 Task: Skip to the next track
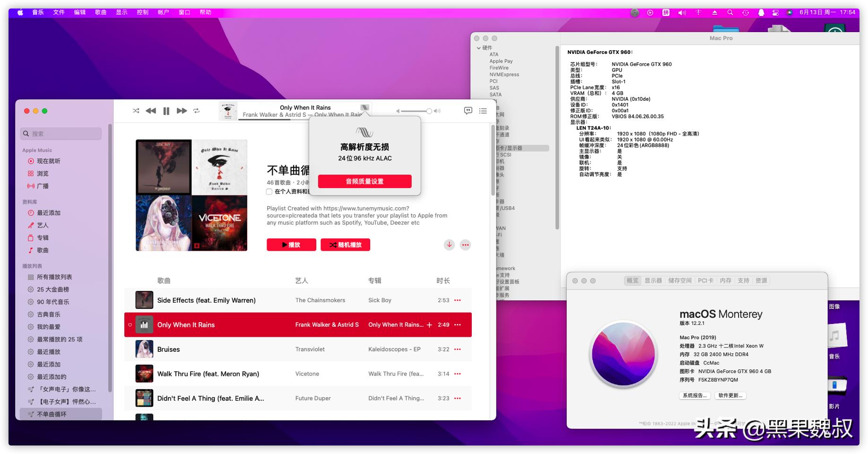[x=182, y=111]
